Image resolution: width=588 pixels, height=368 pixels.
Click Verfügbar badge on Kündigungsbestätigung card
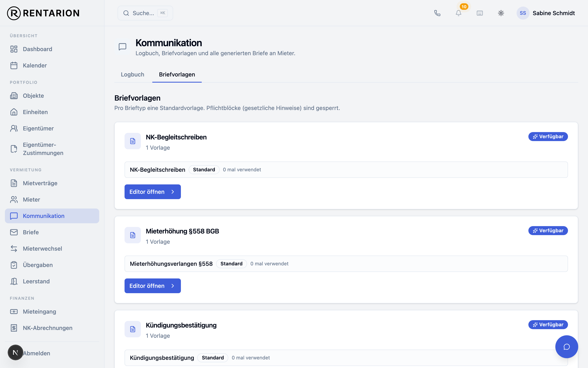(x=548, y=324)
